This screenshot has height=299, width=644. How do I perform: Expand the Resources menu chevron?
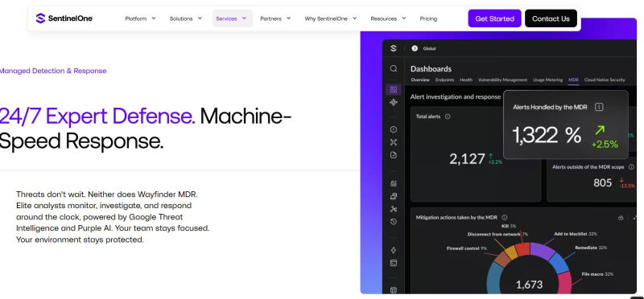coord(404,18)
